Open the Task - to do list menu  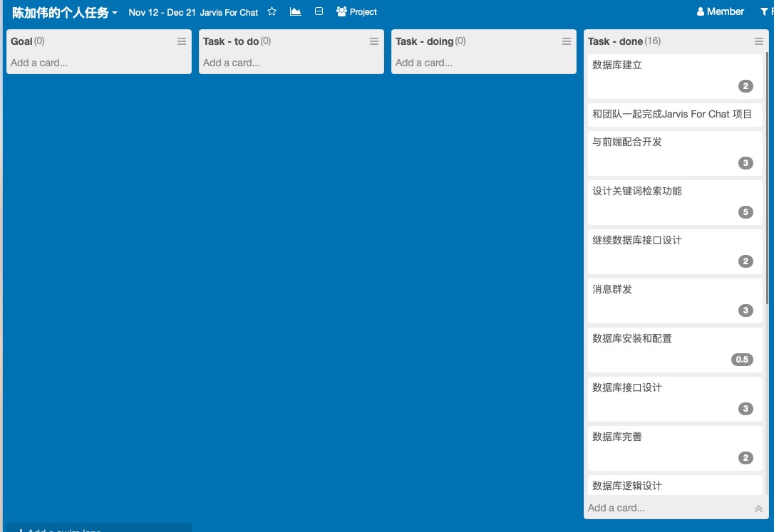pos(374,41)
